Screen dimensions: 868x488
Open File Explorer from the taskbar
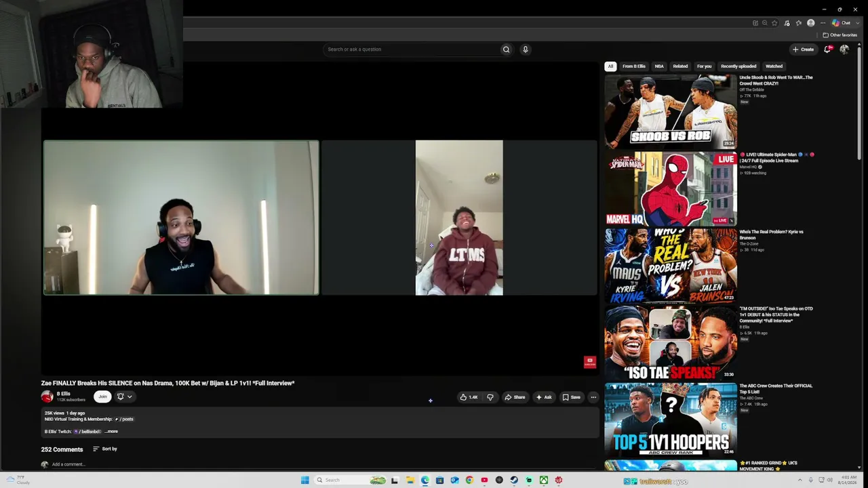[x=410, y=481]
